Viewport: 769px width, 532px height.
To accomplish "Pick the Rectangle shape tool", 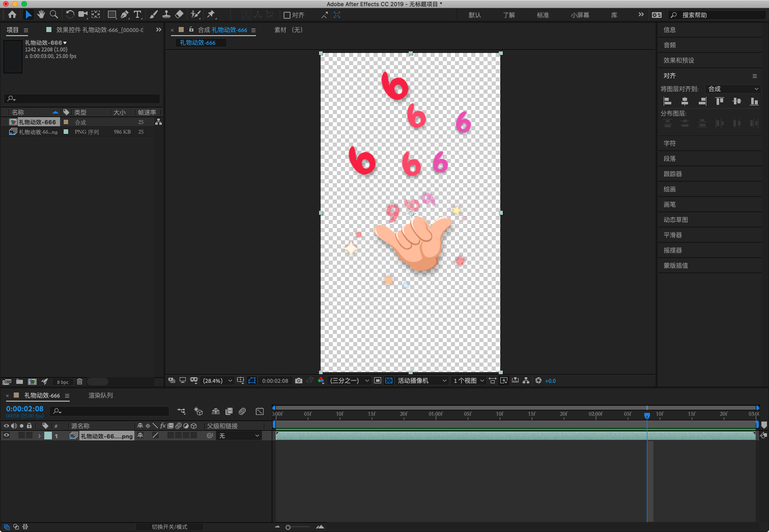I will coord(112,15).
